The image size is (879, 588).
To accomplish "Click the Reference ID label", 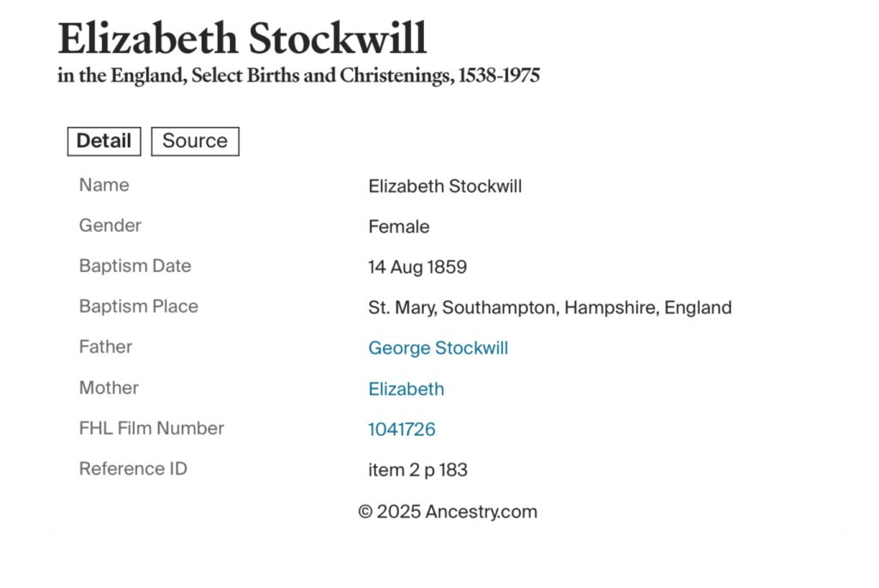I will tap(133, 469).
